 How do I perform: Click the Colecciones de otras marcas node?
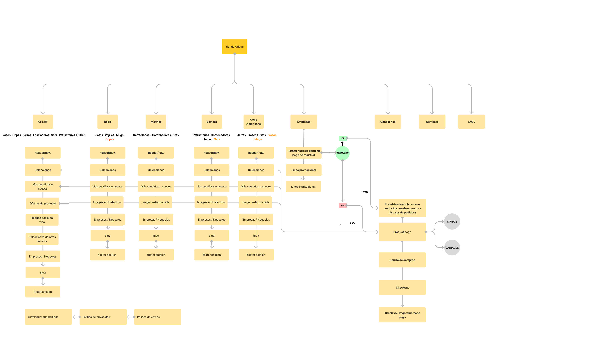tap(42, 239)
